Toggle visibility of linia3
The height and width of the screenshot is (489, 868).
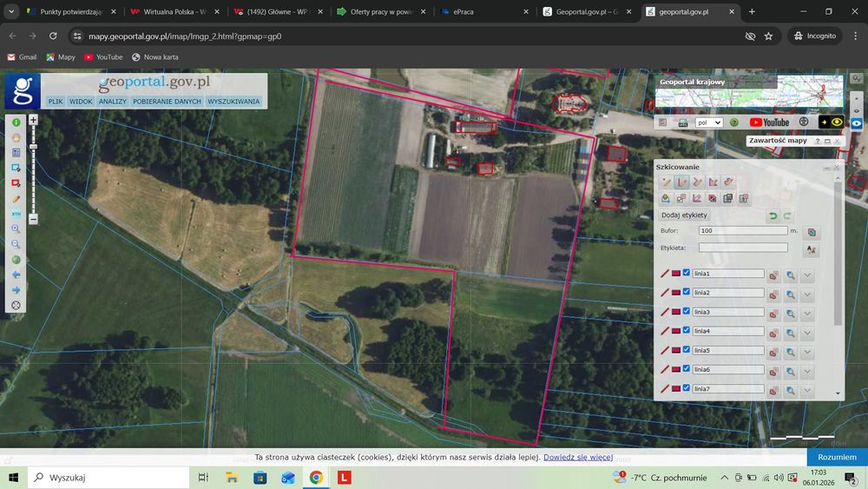(x=687, y=311)
